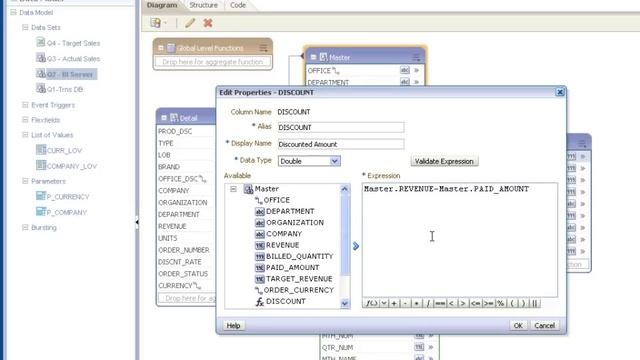Insert the multiply operator
Image resolution: width=640 pixels, height=360 pixels.
pos(416,303)
